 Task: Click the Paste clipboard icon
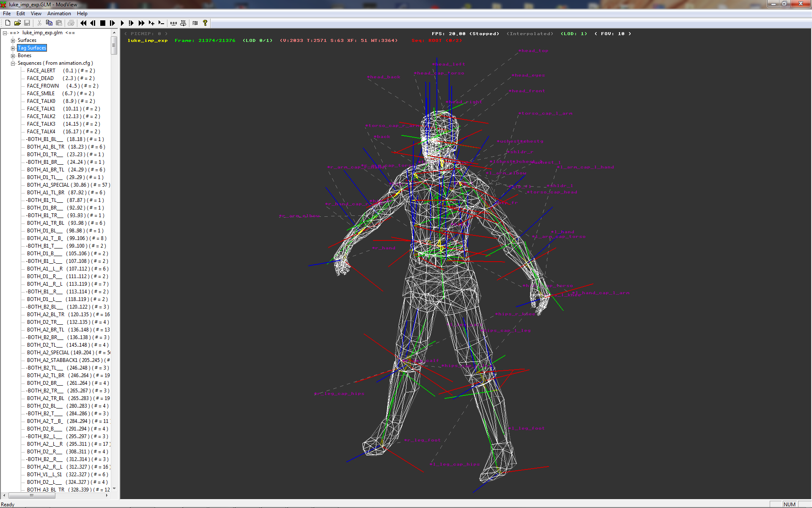click(59, 23)
